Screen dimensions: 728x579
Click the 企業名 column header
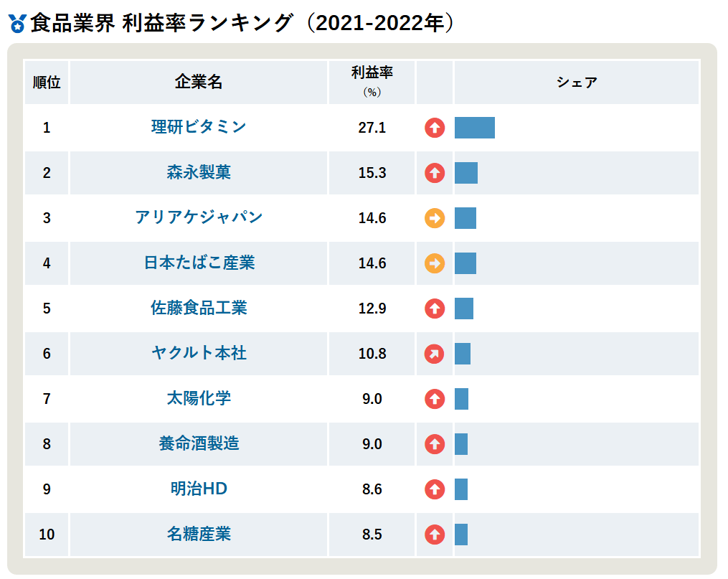point(198,83)
